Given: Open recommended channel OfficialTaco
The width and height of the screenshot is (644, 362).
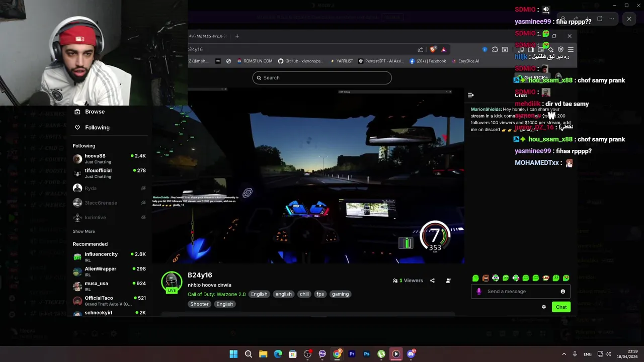Looking at the screenshot, I should 109,301.
